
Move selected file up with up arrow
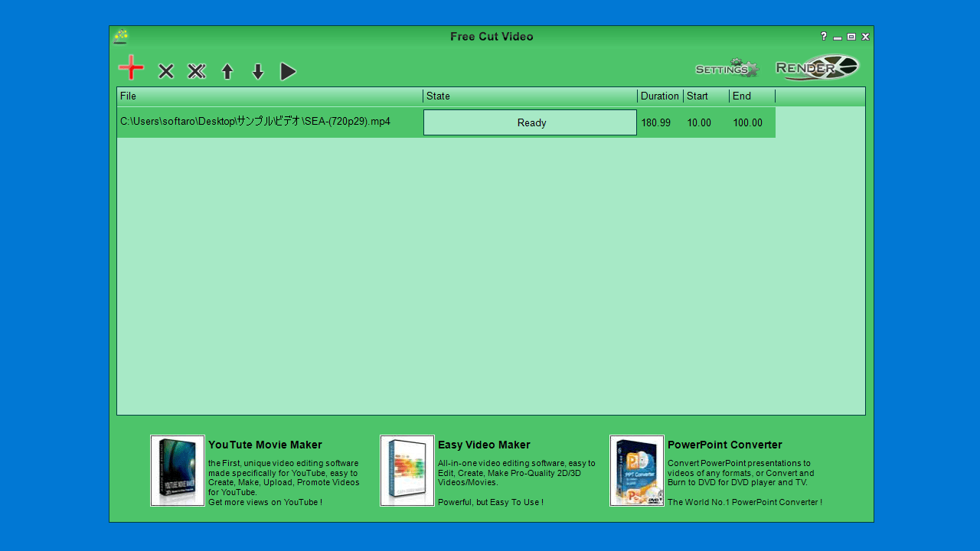(x=227, y=72)
